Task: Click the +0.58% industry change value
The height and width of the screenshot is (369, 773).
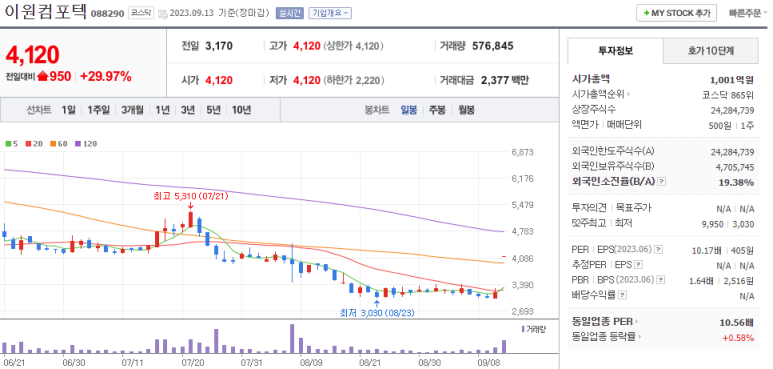Action: pyautogui.click(x=738, y=338)
